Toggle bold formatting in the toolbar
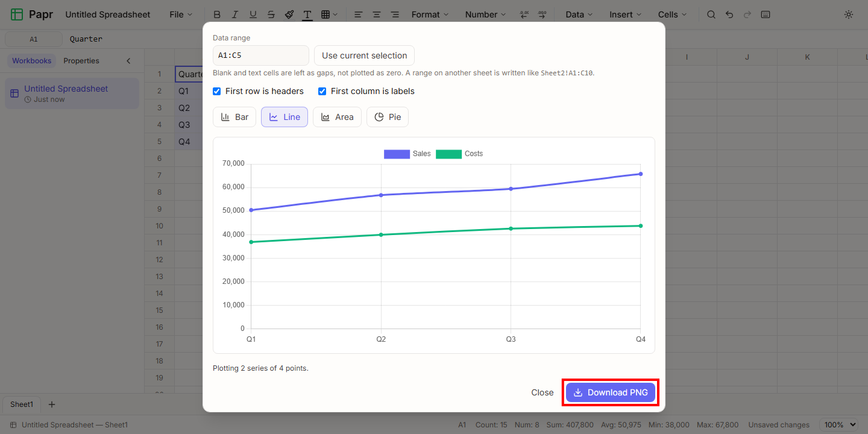Viewport: 868px width, 434px height. click(x=217, y=14)
